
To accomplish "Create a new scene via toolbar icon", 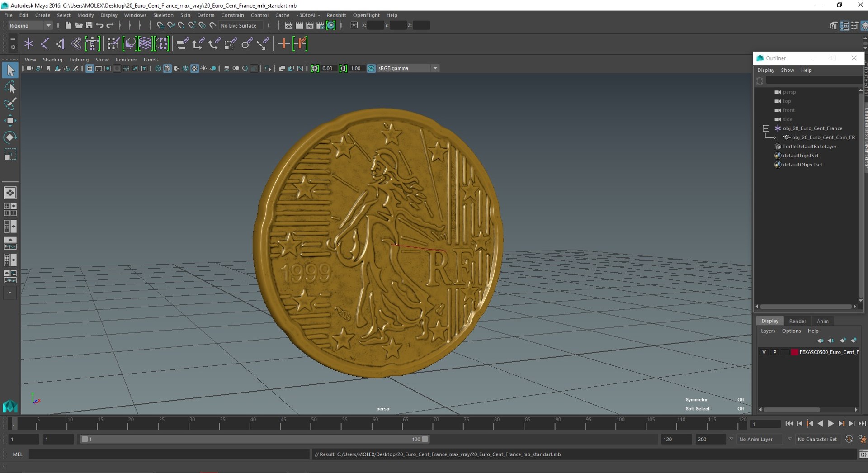I will coord(68,25).
